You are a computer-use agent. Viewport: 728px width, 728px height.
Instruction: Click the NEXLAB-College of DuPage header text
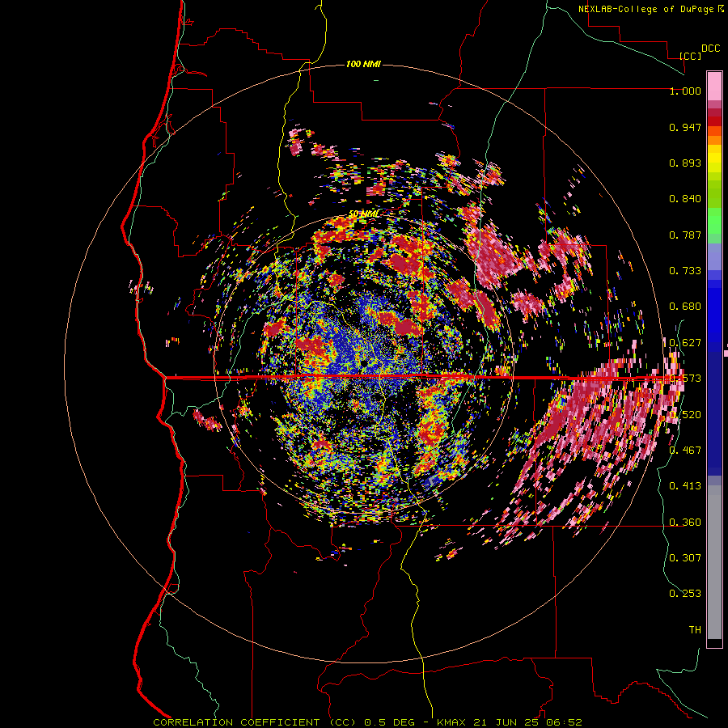[646, 9]
